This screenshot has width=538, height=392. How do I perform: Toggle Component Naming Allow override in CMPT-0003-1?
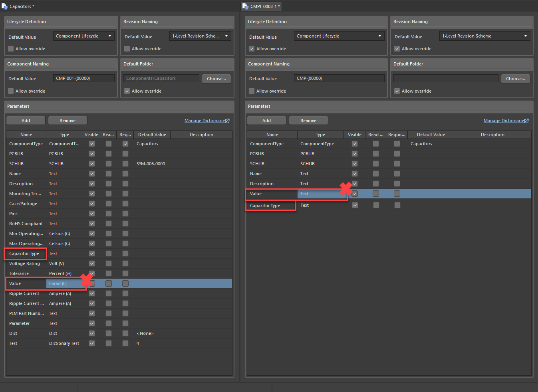click(252, 91)
